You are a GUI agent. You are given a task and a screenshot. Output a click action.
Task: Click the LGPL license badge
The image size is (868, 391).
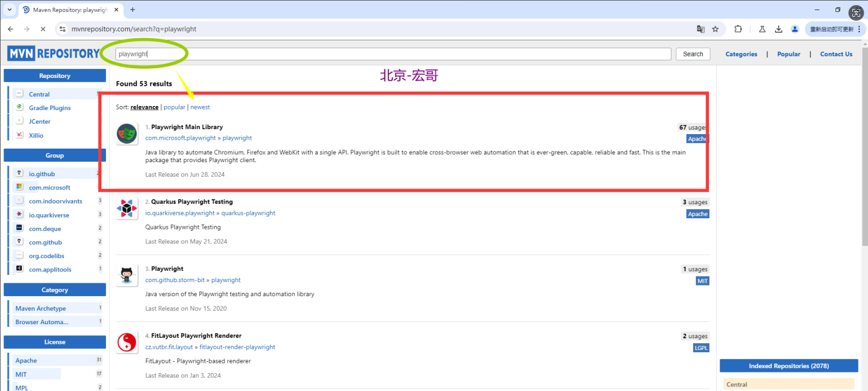tap(701, 348)
